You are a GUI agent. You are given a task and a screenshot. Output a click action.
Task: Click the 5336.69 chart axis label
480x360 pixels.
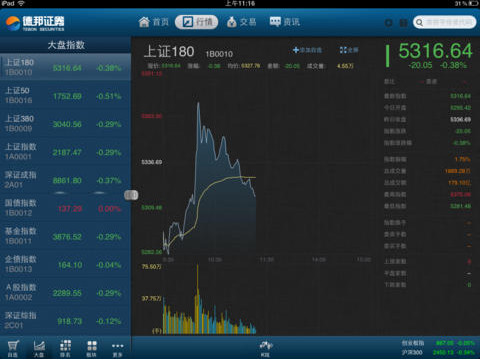click(152, 162)
